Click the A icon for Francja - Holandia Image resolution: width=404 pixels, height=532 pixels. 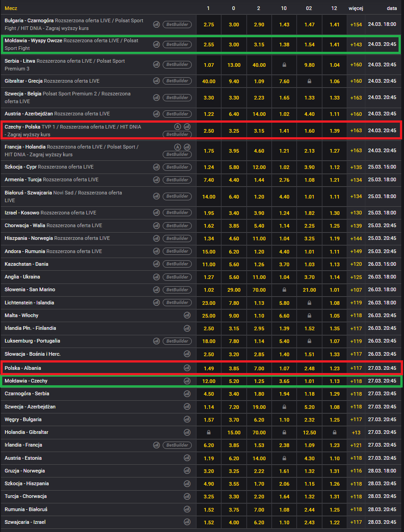[x=177, y=147]
